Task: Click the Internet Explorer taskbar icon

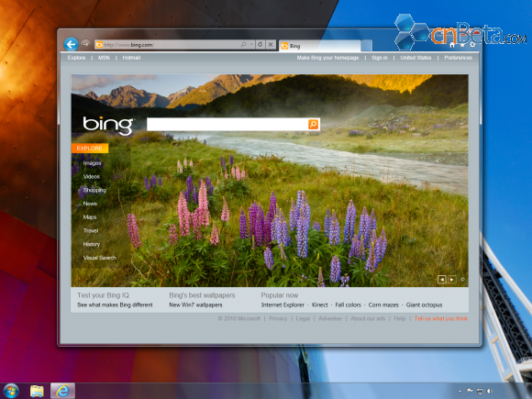Action: [62, 391]
